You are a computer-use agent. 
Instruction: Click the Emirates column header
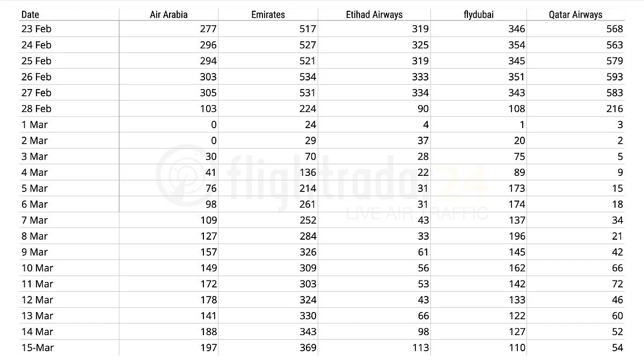[x=268, y=14]
